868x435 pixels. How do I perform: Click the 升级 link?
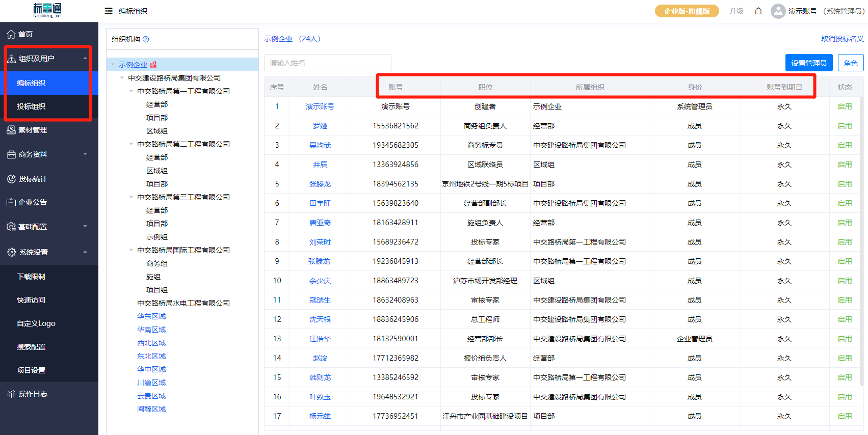[x=736, y=11]
